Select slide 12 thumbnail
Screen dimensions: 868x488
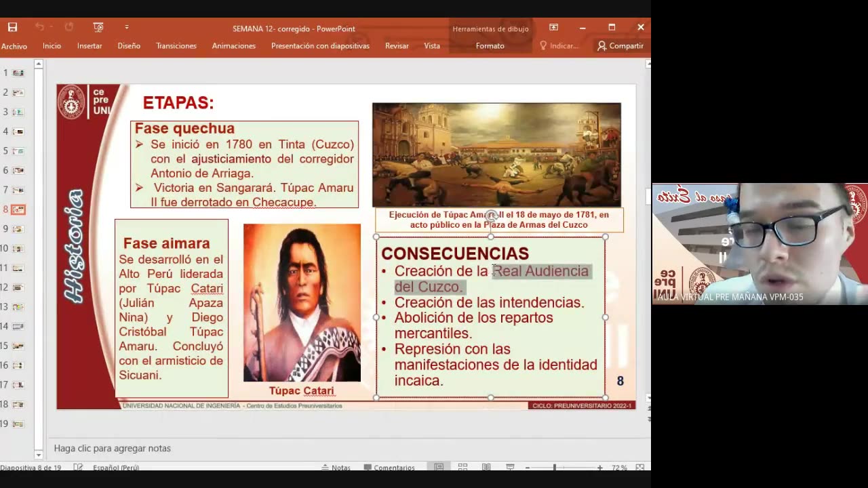[x=18, y=287]
